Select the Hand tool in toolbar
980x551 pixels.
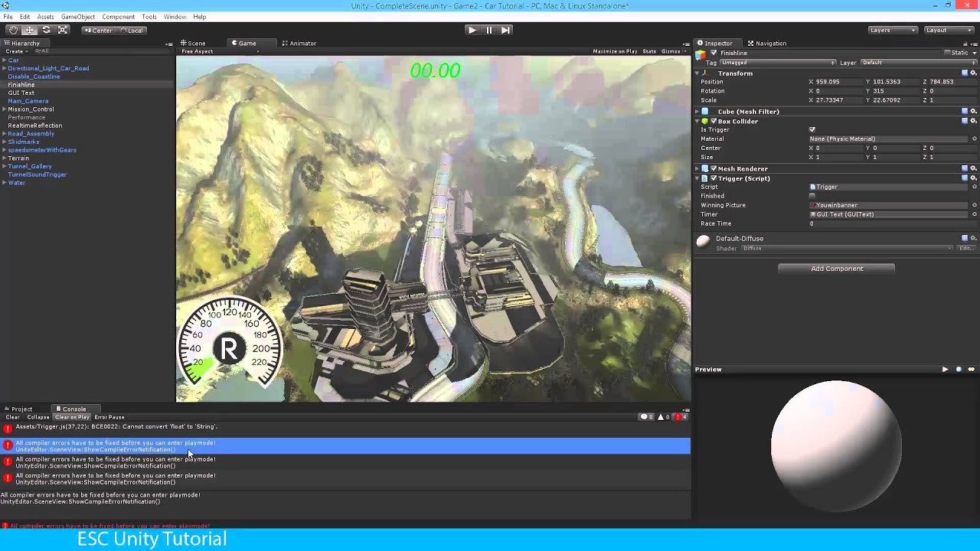[x=13, y=30]
